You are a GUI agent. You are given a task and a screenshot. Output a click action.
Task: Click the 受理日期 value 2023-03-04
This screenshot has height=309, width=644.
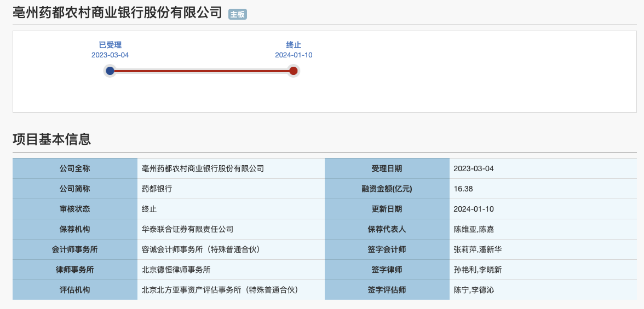[474, 168]
